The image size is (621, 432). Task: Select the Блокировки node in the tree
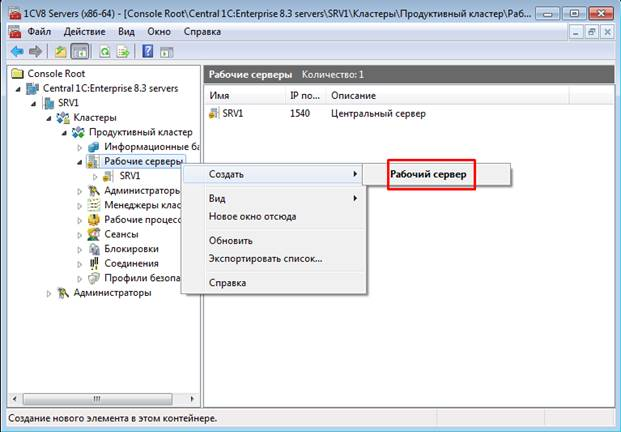point(131,249)
